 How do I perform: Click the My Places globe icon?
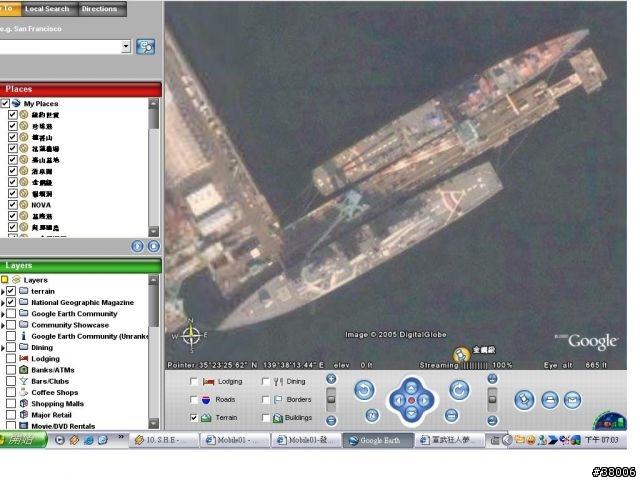point(16,103)
